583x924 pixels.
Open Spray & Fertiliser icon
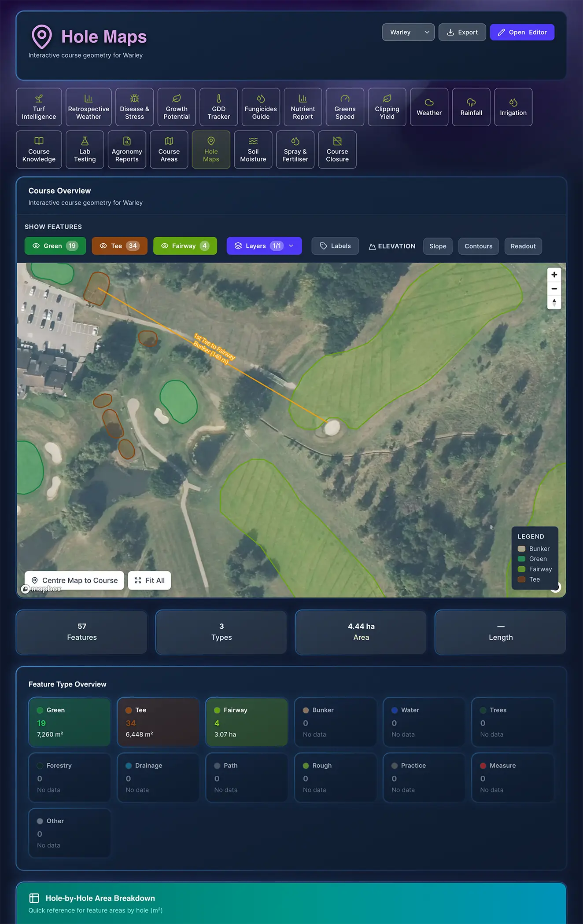(295, 141)
